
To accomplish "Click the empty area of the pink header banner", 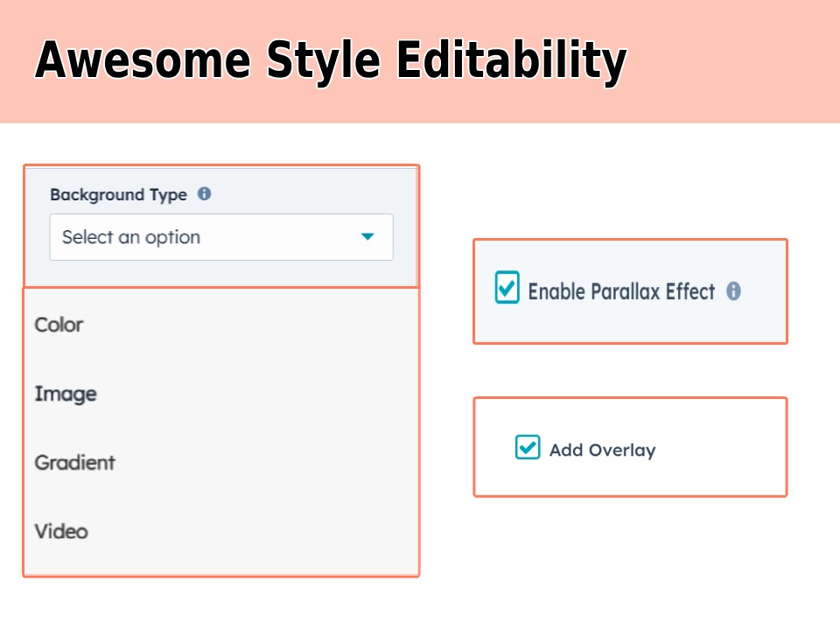I will point(735,61).
